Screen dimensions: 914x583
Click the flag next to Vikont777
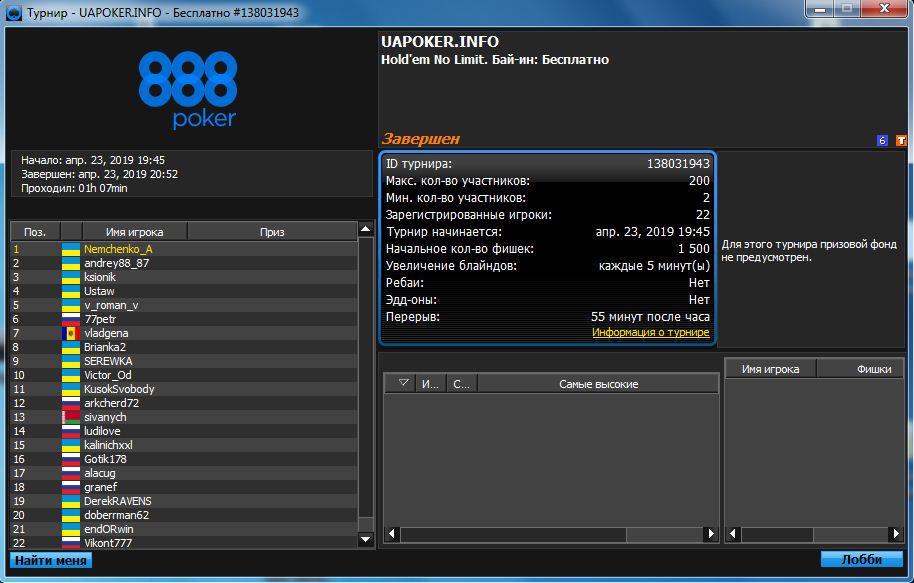(71, 543)
